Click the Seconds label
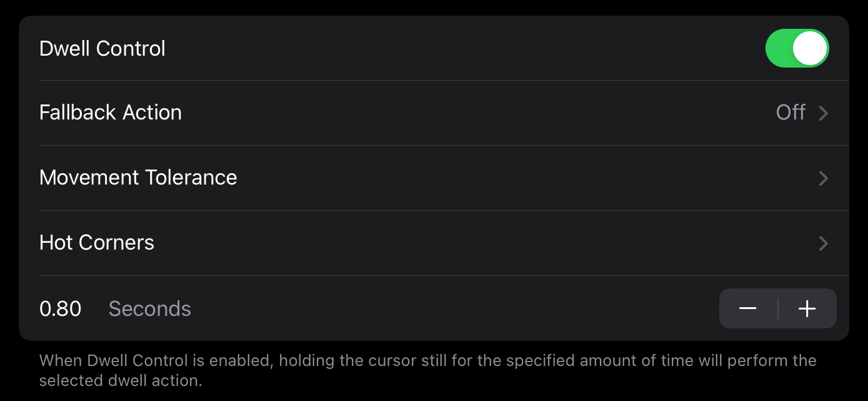Viewport: 868px width, 401px height. coord(150,308)
